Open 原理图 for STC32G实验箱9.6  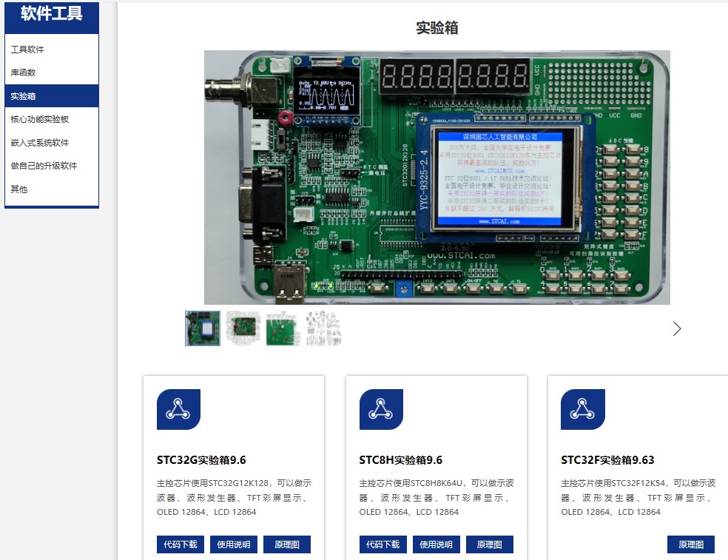coord(287,544)
